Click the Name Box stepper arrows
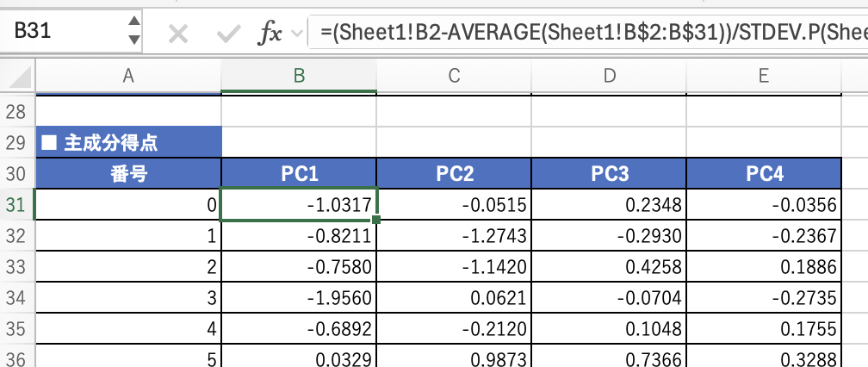 point(133,31)
